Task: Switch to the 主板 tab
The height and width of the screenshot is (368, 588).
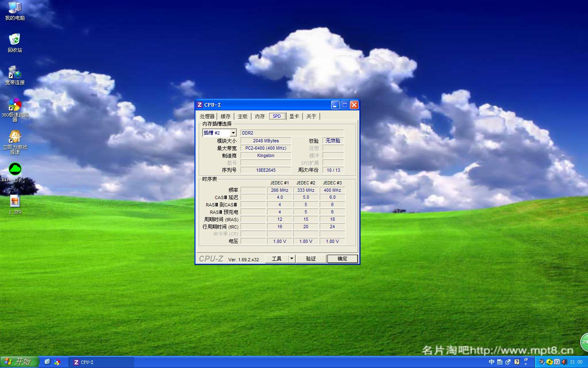Action: [243, 117]
